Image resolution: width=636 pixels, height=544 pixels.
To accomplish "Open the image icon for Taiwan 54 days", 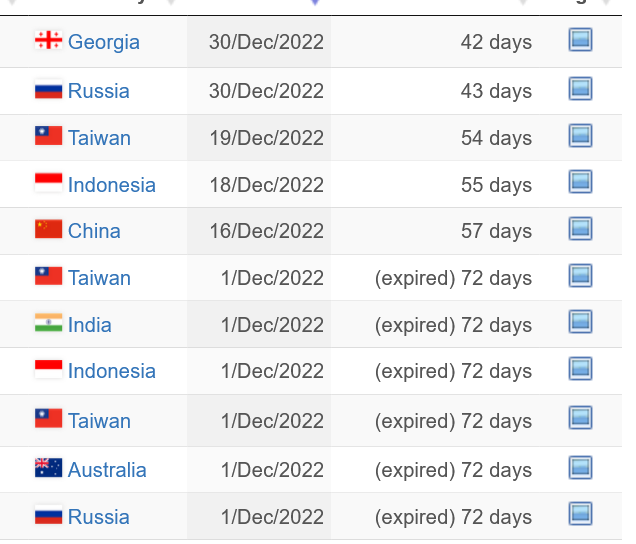I will tap(580, 136).
